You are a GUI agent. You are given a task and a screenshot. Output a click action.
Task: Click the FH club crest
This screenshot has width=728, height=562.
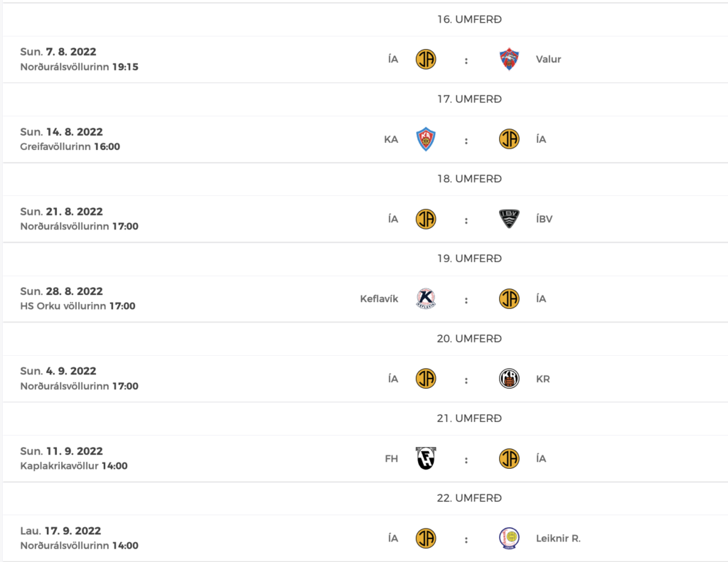point(426,458)
